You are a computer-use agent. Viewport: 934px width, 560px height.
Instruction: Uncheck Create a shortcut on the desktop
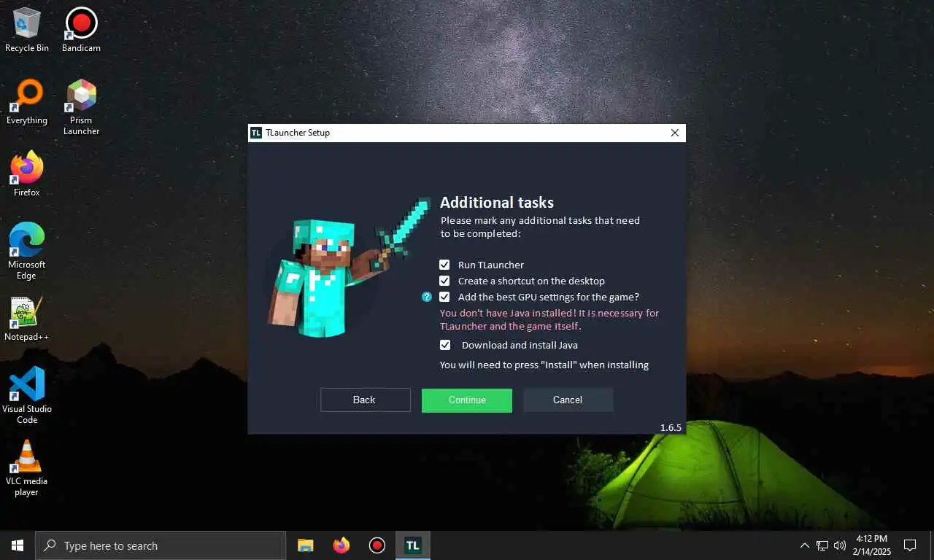[444, 281]
